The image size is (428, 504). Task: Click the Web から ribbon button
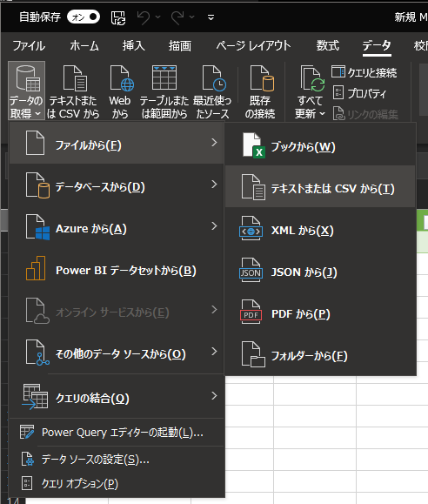pyautogui.click(x=120, y=91)
